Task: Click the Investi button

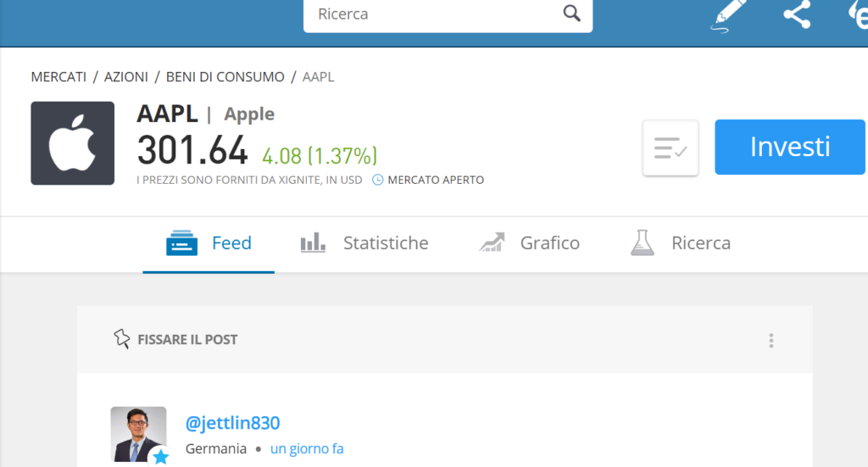Action: [x=789, y=147]
